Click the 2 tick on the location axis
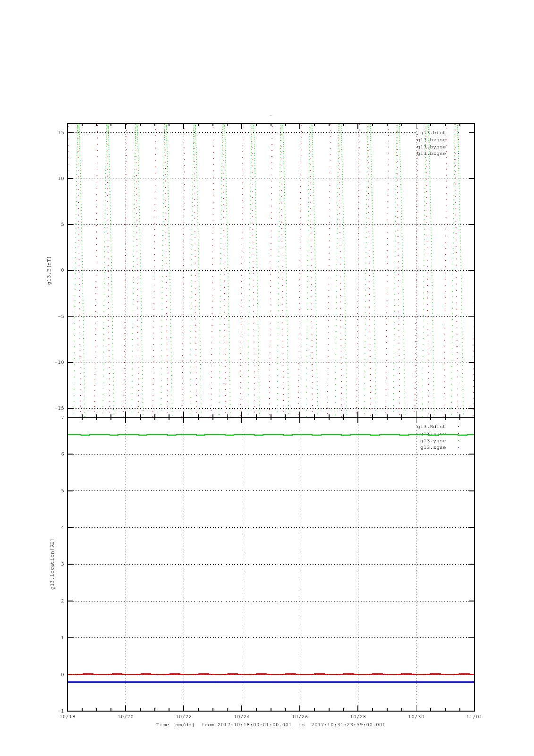534x756 pixels. tap(62, 601)
